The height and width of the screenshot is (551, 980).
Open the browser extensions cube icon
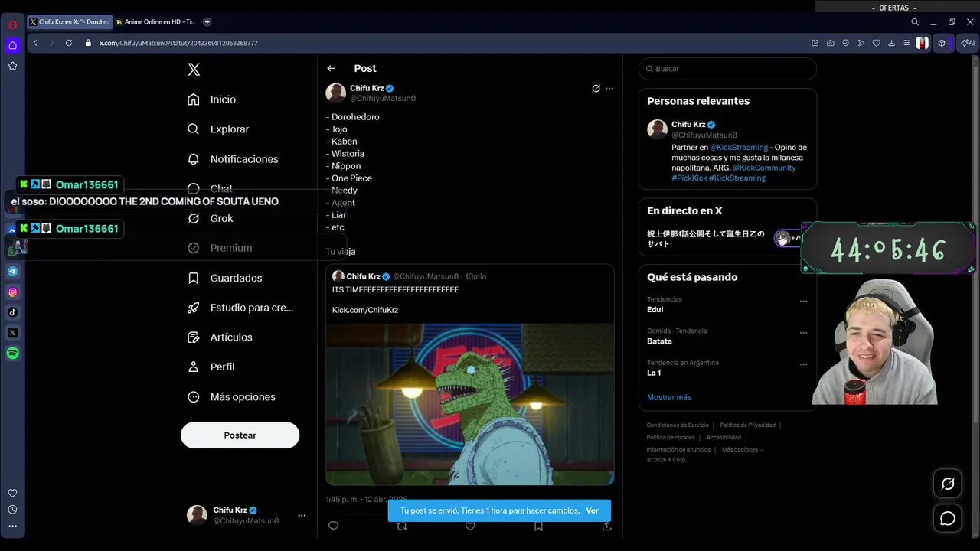(x=942, y=43)
